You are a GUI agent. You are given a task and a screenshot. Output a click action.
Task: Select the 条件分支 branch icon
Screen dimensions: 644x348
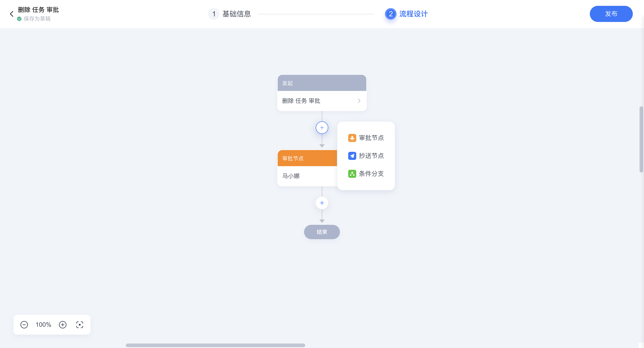point(352,174)
